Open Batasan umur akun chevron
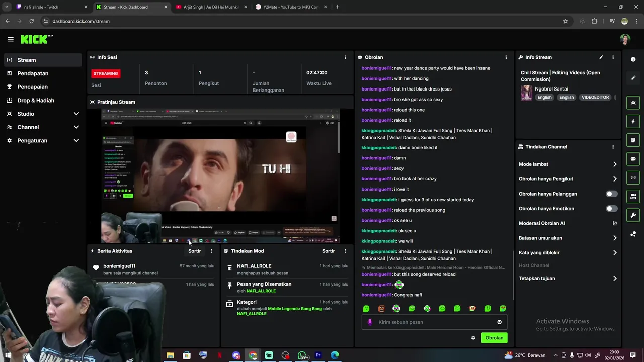644x362 pixels. 615,238
